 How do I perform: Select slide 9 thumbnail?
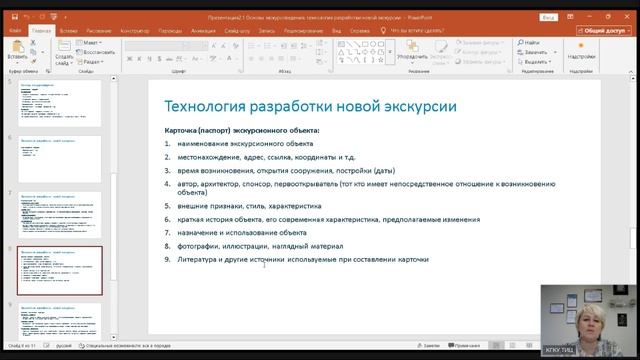tap(60, 322)
